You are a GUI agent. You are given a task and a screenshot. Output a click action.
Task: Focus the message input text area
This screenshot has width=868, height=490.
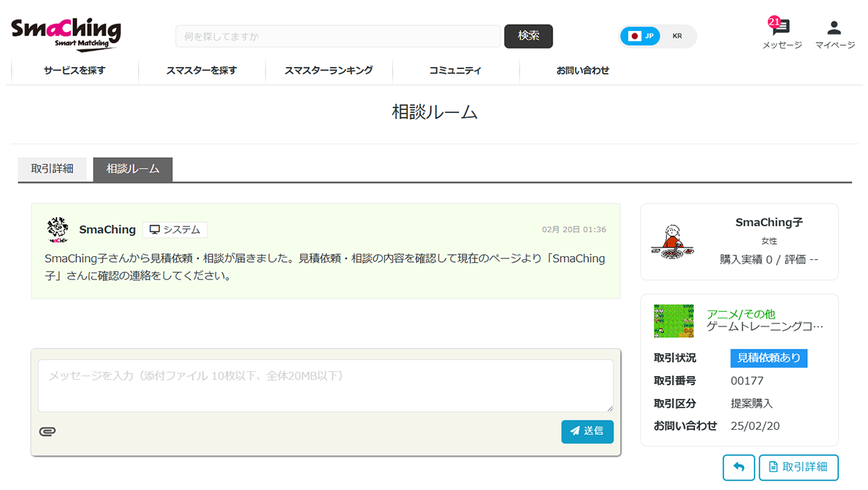(x=325, y=386)
